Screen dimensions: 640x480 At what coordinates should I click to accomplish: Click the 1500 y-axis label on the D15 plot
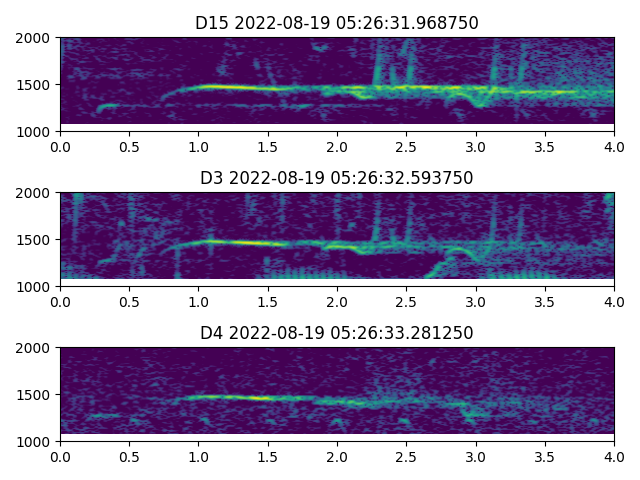click(38, 85)
